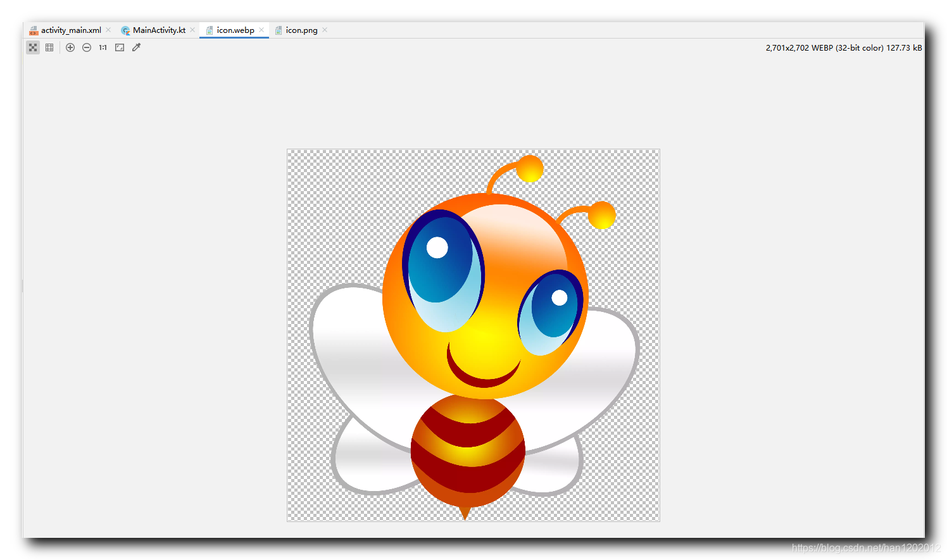Toggle the grid display icon
This screenshot has width=947, height=560.
pos(49,47)
